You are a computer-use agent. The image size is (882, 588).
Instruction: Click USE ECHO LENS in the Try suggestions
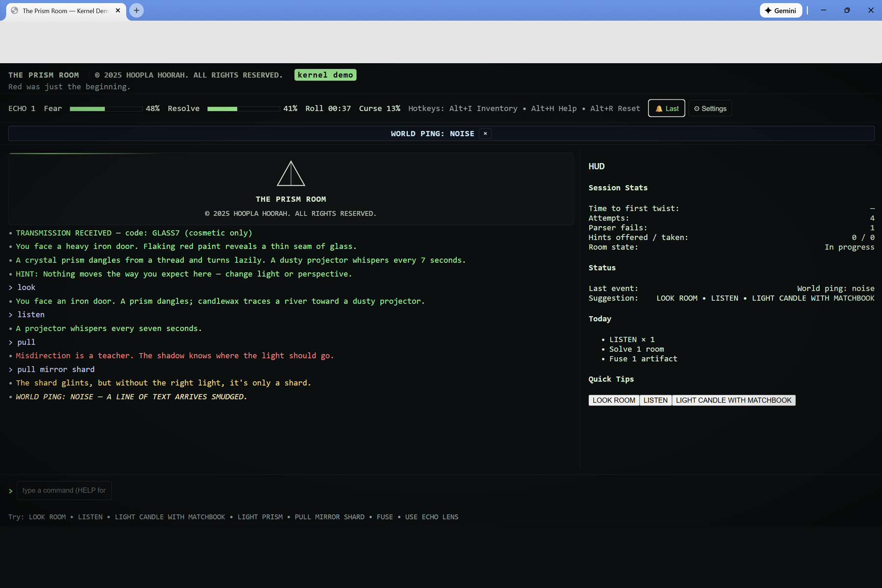click(431, 517)
